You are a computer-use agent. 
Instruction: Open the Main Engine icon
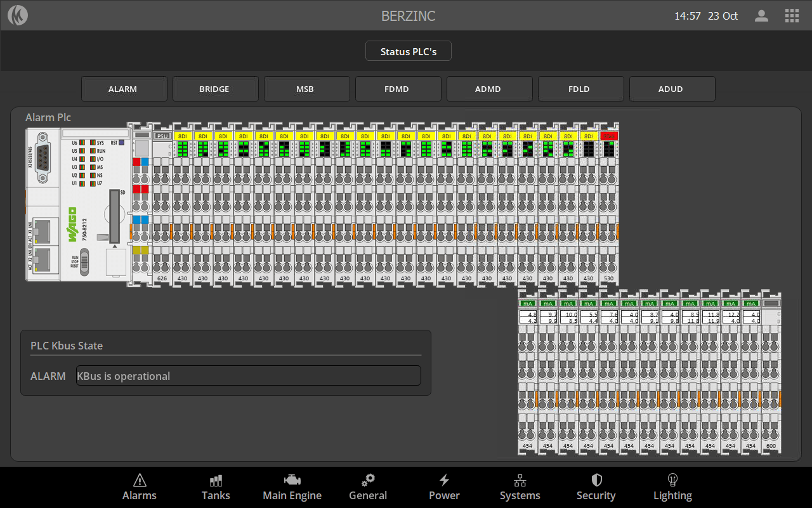point(292,480)
